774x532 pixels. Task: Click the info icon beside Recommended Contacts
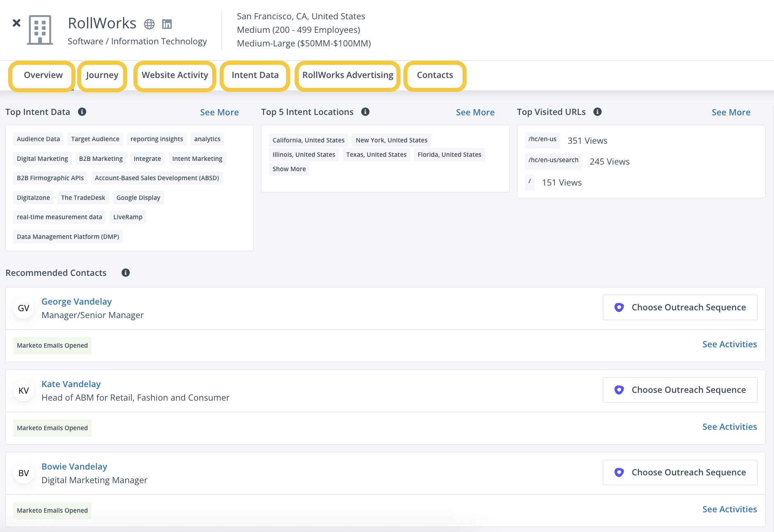(x=126, y=273)
